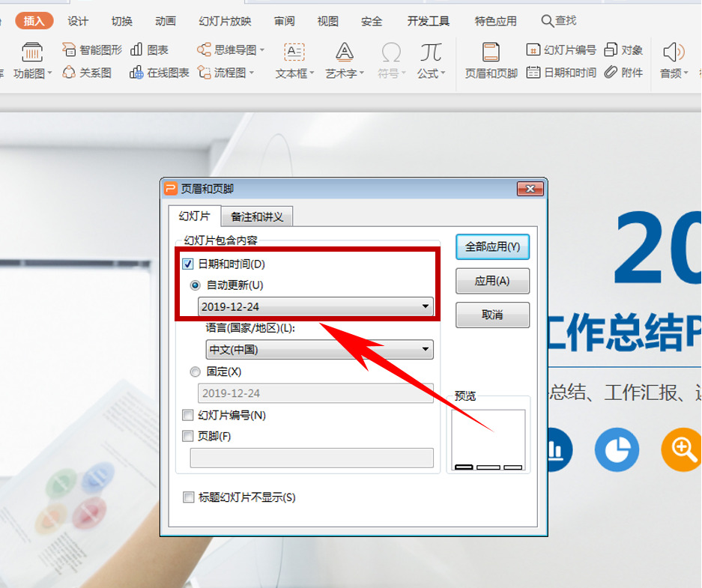Switch to 备注和讲义 dialog tab
The width and height of the screenshot is (702, 588).
click(257, 216)
